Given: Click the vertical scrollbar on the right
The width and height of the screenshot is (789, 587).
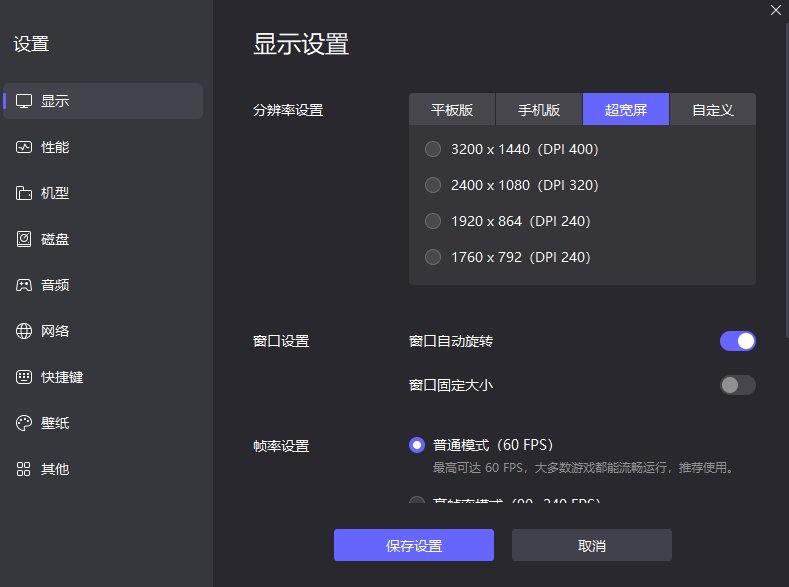Looking at the screenshot, I should pos(787,181).
